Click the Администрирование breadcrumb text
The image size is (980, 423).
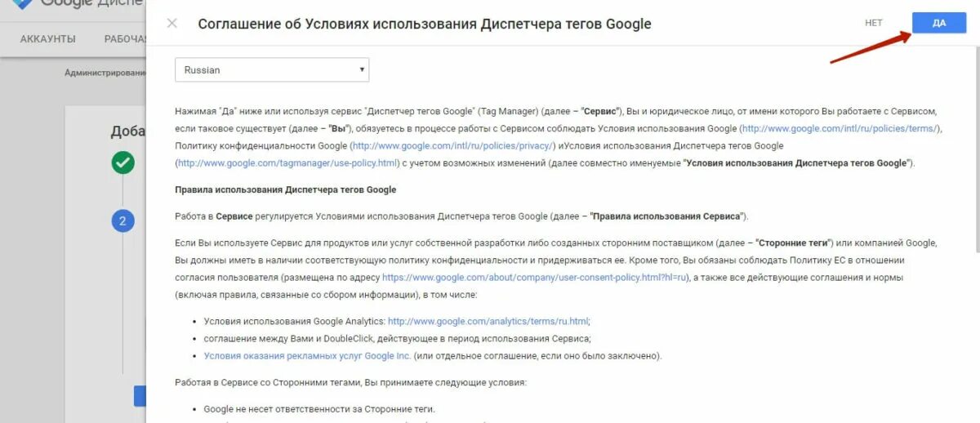pyautogui.click(x=105, y=73)
